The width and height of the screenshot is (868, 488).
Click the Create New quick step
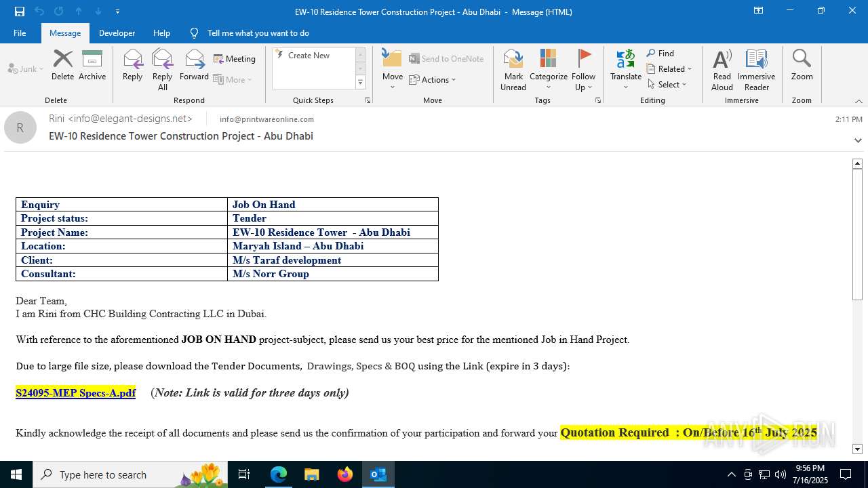(314, 56)
